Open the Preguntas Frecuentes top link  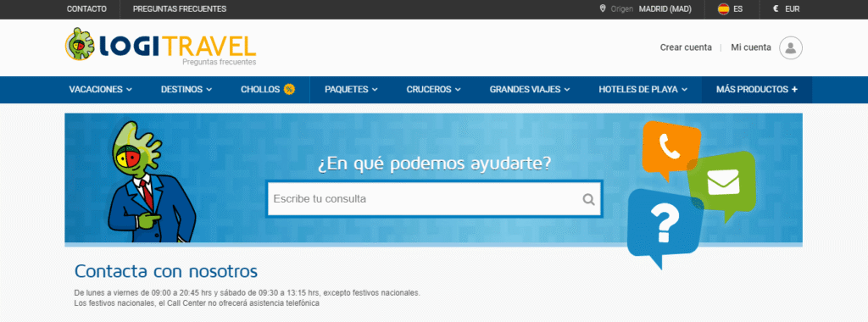click(180, 8)
